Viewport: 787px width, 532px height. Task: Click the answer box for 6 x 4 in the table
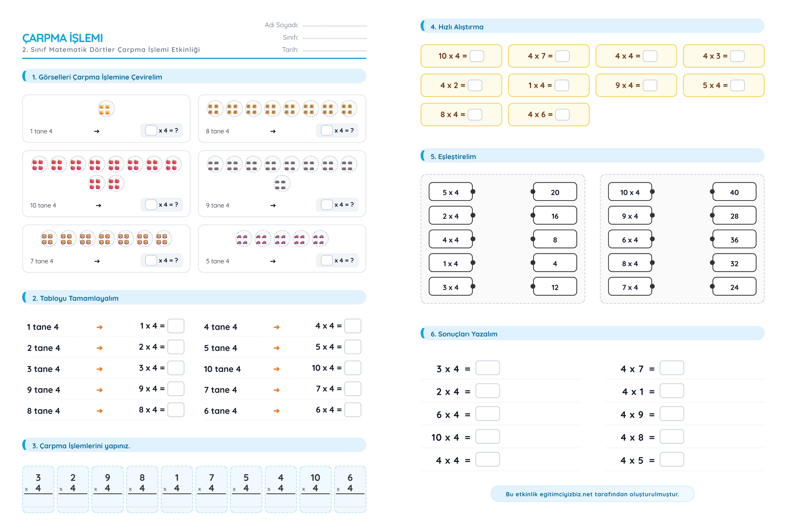[x=353, y=410]
